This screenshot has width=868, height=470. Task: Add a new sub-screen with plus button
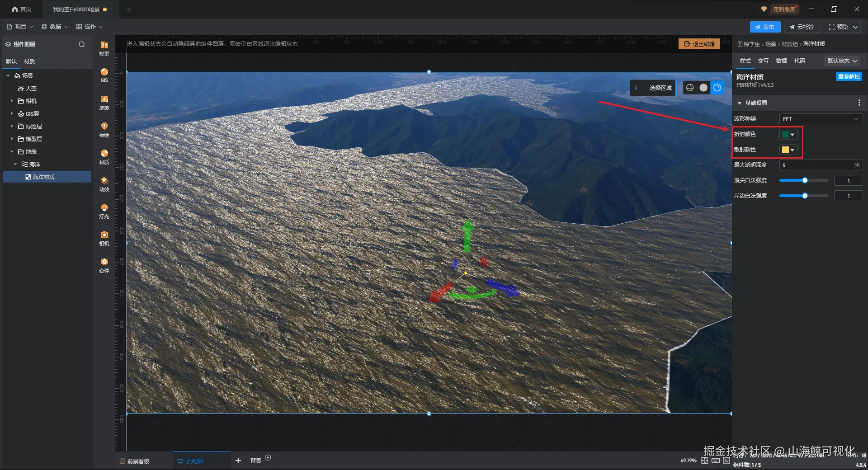(x=238, y=461)
